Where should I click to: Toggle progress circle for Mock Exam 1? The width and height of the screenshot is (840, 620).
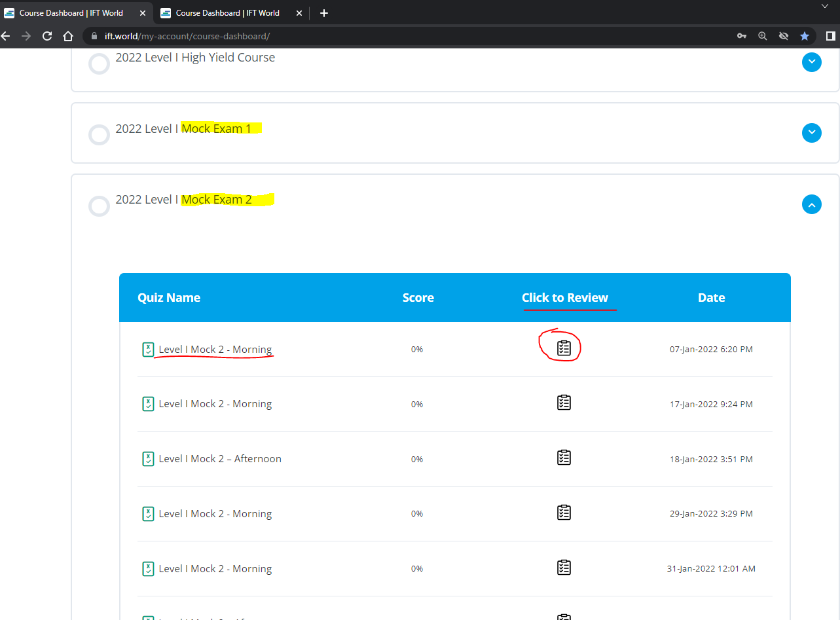[99, 135]
